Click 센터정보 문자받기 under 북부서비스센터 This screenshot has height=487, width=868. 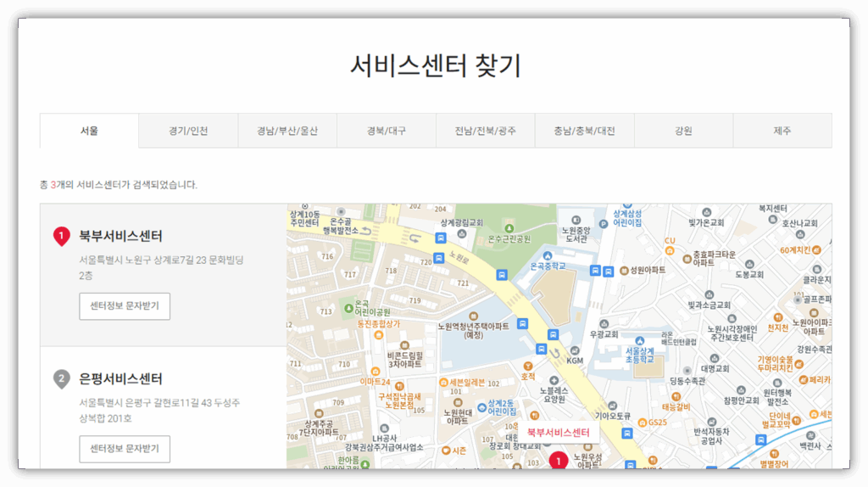[x=125, y=305]
